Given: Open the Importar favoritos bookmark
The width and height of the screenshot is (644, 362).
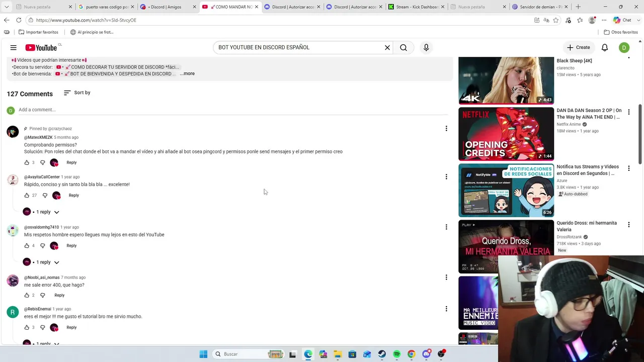Looking at the screenshot, I should pos(38,32).
